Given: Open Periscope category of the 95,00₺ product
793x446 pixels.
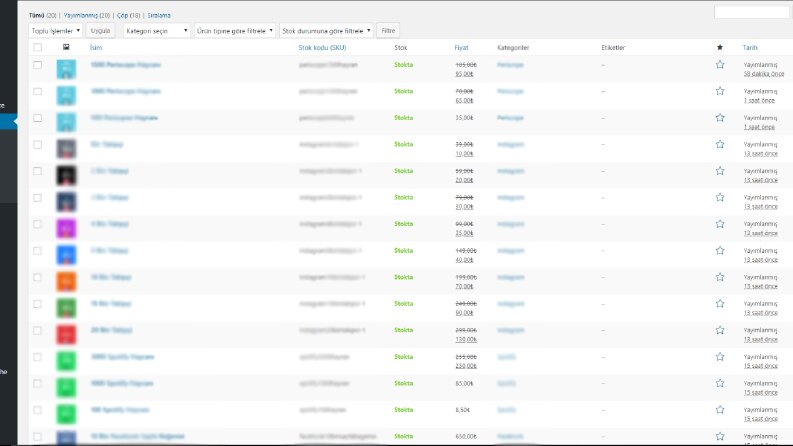Looking at the screenshot, I should 510,65.
